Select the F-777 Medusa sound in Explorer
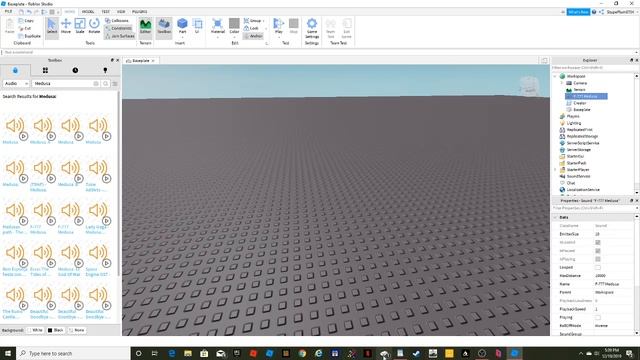 pos(586,96)
